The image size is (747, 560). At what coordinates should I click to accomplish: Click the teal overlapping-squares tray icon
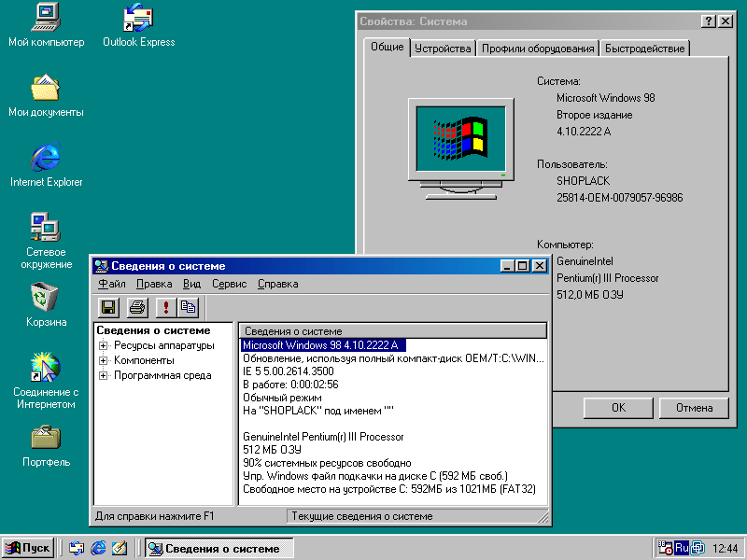[698, 548]
